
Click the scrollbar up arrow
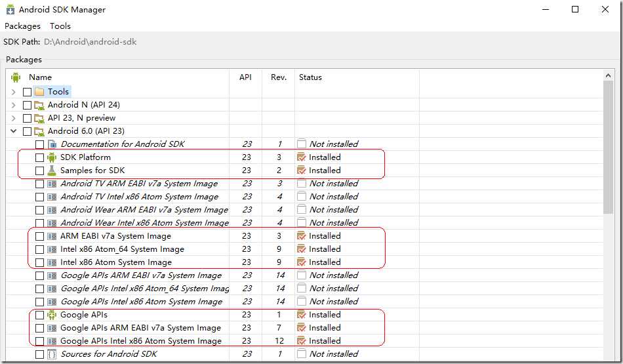(x=608, y=75)
